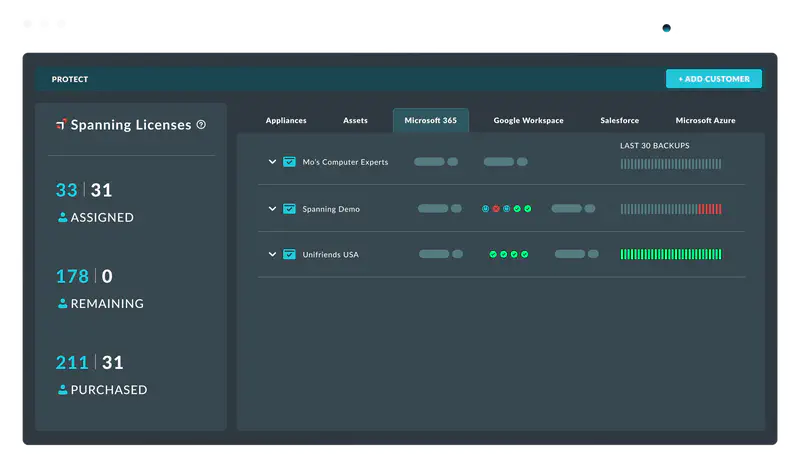
Task: Expand the Mo's Computer Experts row
Action: (272, 162)
